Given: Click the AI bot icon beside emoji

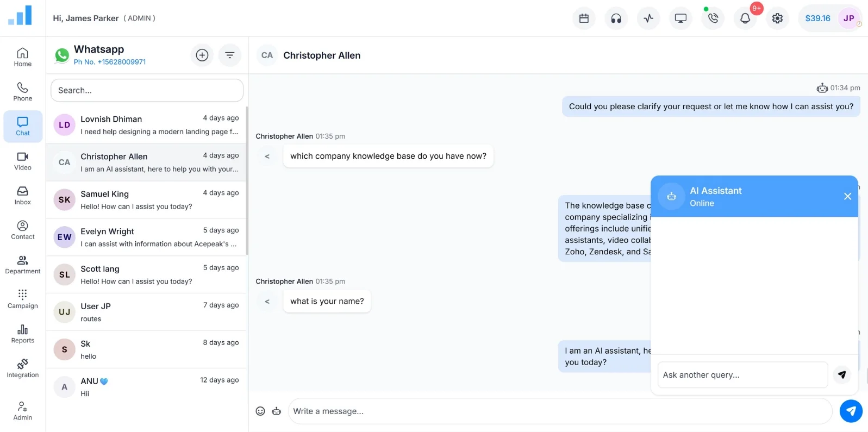Looking at the screenshot, I should click(x=277, y=411).
